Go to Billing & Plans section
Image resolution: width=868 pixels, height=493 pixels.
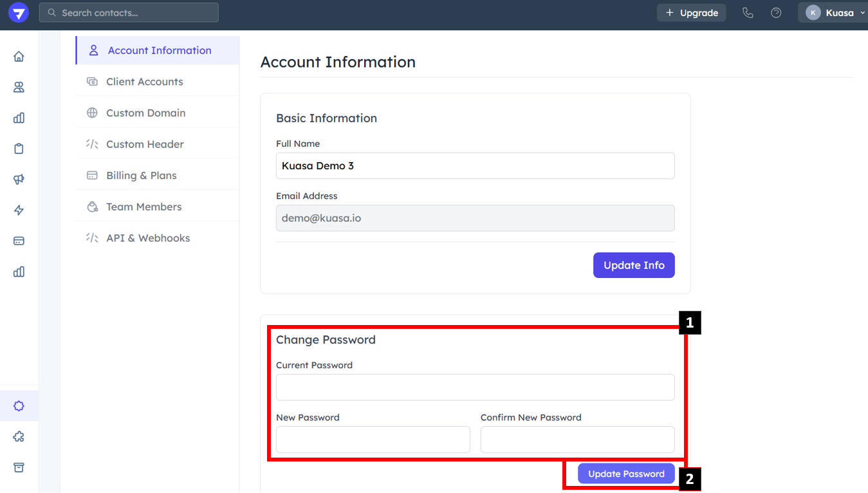point(141,176)
